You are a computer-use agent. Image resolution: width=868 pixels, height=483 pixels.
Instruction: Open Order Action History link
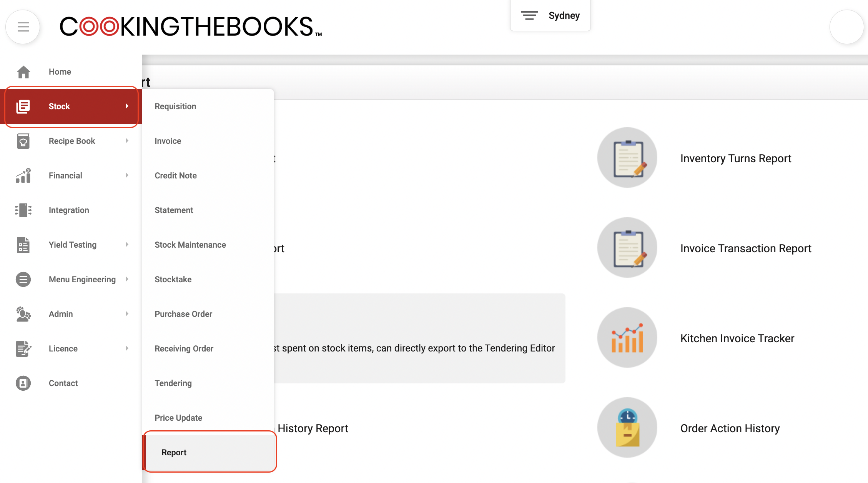tap(730, 428)
